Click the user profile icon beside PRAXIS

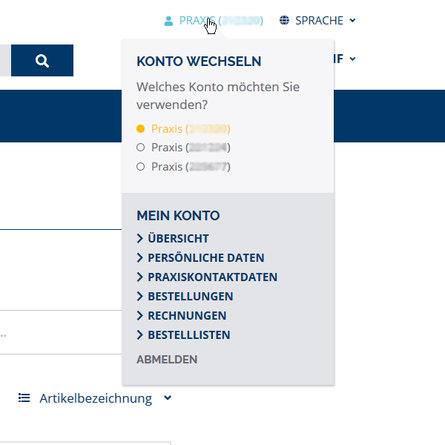click(x=169, y=21)
